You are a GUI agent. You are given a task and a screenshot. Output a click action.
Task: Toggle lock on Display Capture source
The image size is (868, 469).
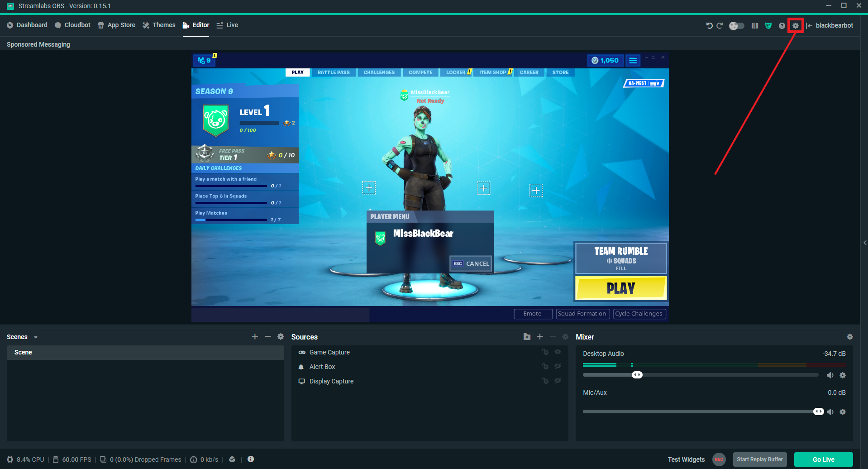[545, 381]
